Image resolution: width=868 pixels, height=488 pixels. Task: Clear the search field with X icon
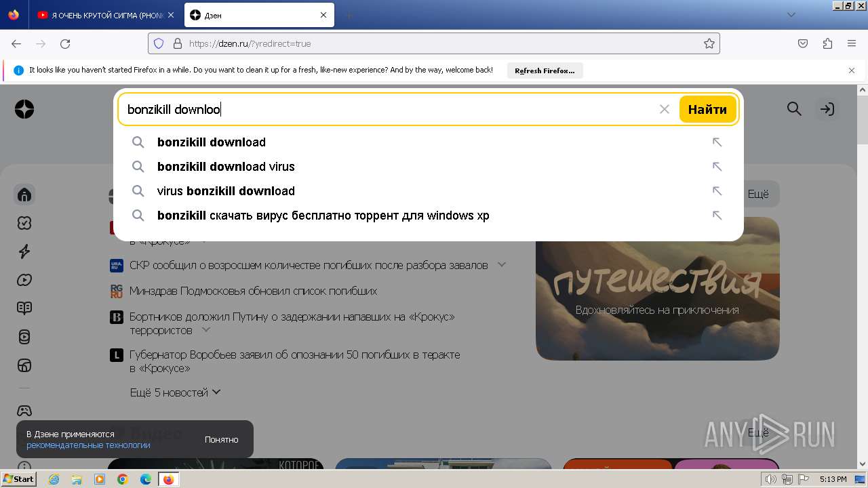[x=665, y=109]
